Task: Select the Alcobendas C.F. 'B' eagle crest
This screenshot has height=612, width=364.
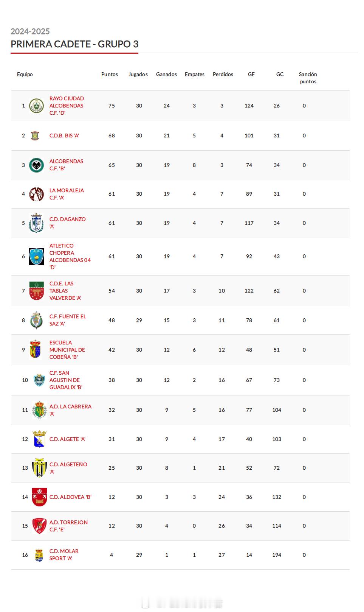Action: (x=36, y=165)
